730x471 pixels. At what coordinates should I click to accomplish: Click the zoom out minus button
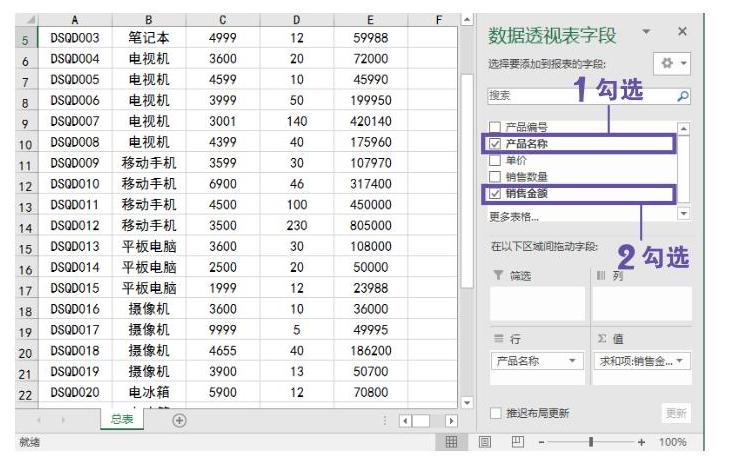(541, 442)
